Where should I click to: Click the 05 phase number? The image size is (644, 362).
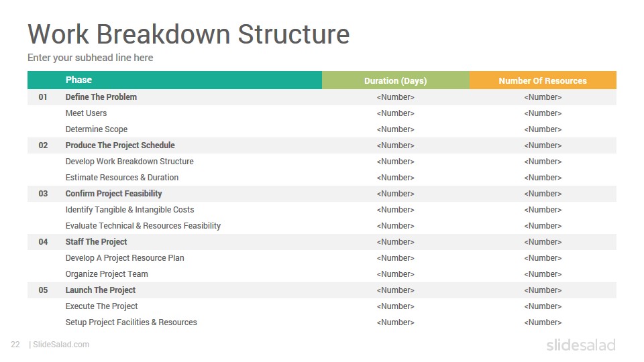43,290
